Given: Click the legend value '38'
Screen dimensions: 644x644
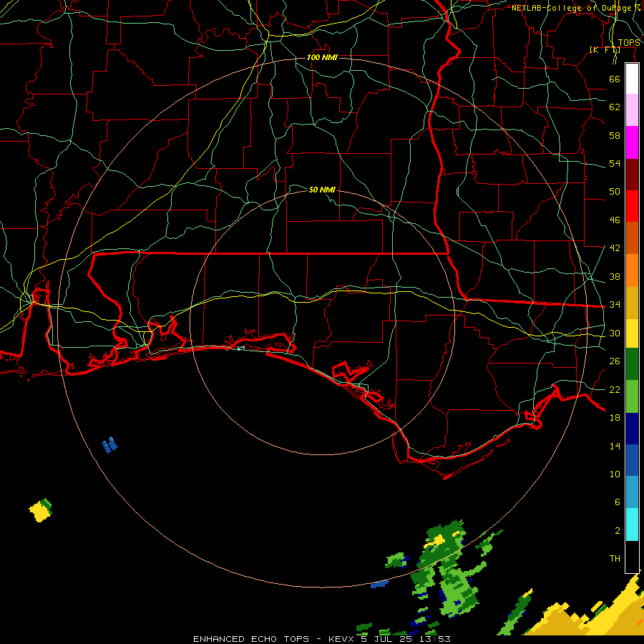Looking at the screenshot, I should (615, 277).
